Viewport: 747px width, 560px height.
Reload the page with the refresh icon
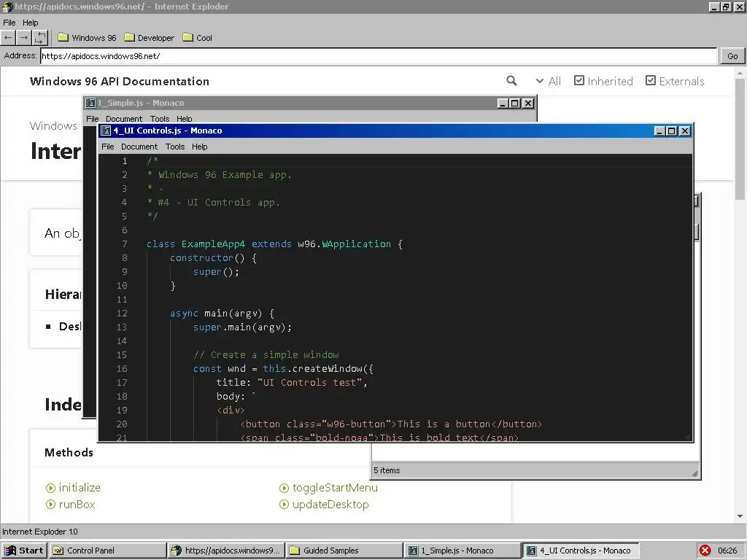pos(40,38)
